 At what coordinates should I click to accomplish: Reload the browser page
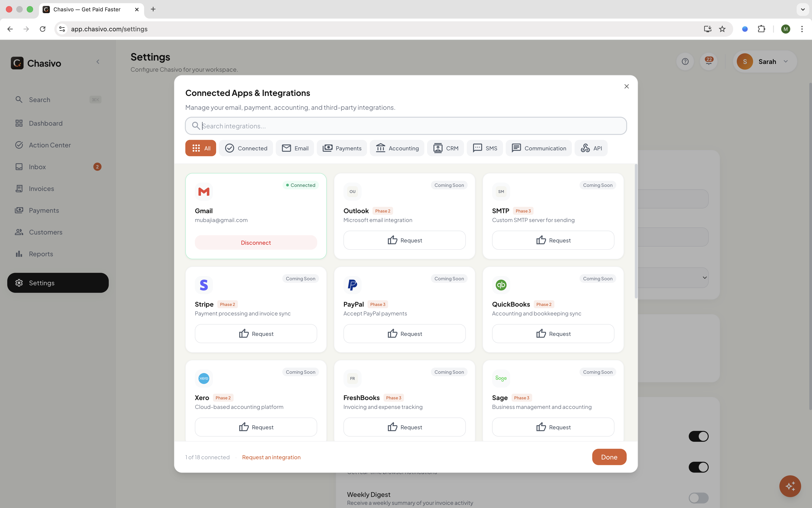[x=43, y=29]
